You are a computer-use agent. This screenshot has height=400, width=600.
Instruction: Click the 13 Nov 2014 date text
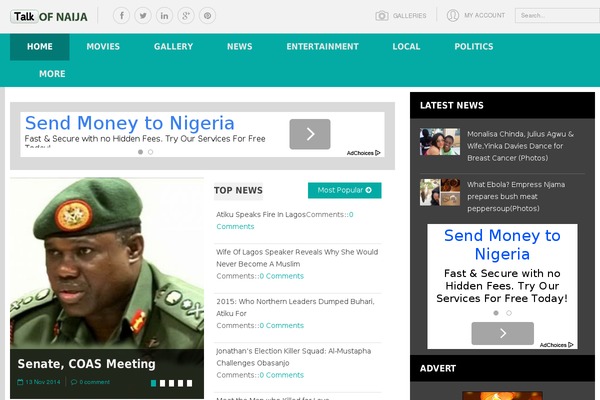click(x=43, y=382)
